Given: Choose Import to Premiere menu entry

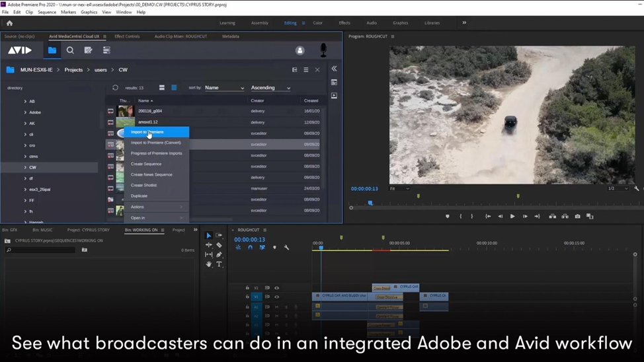Looking at the screenshot, I should tap(157, 132).
